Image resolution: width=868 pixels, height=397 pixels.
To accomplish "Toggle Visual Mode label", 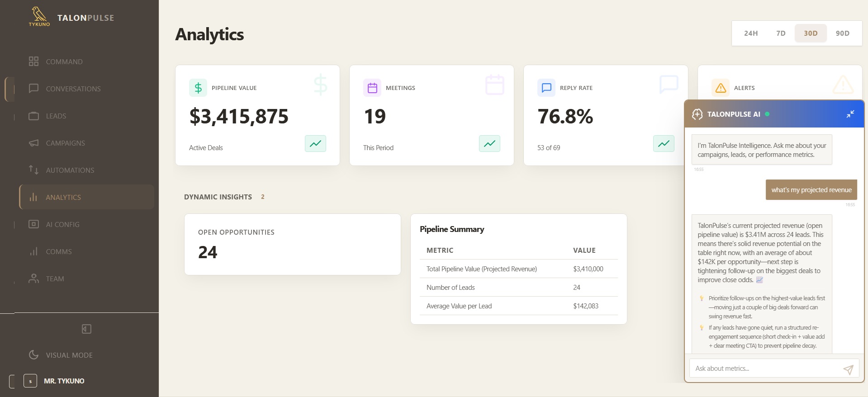I will [x=69, y=355].
